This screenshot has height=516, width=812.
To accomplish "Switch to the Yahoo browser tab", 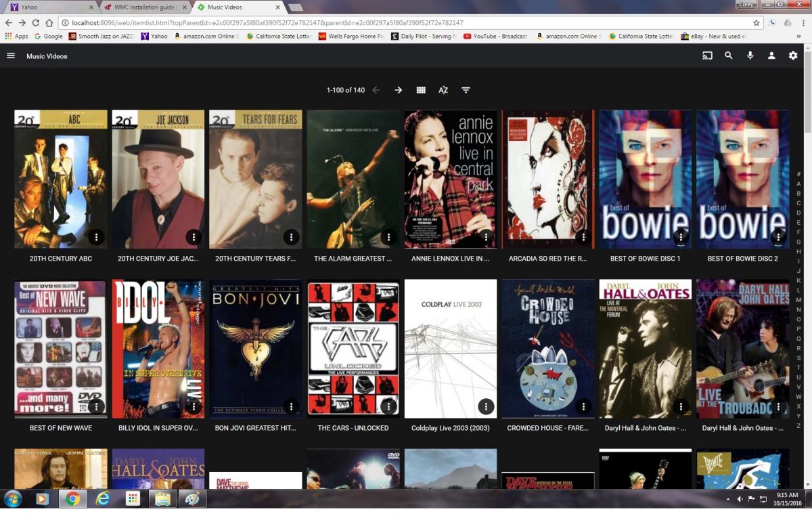I will (51, 7).
